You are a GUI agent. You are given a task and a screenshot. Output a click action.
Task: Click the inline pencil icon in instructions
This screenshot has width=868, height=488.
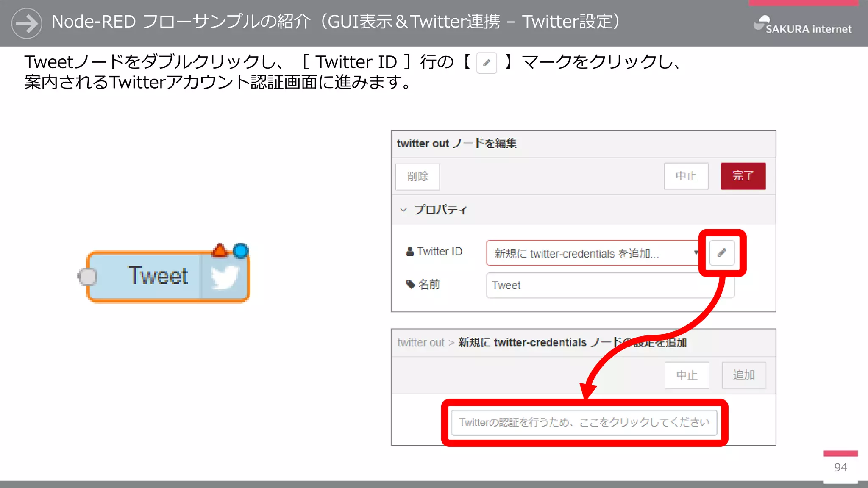coord(487,63)
